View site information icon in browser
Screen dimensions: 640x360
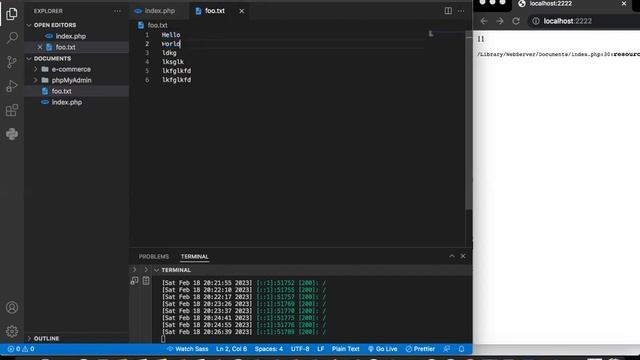536,21
